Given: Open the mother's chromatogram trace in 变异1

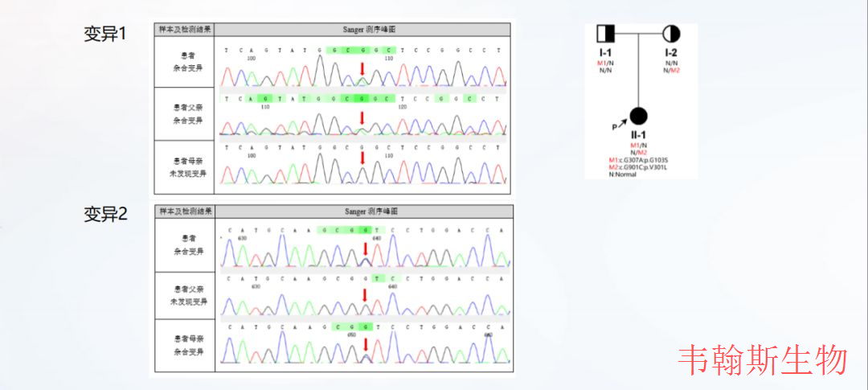Looking at the screenshot, I should [x=363, y=170].
